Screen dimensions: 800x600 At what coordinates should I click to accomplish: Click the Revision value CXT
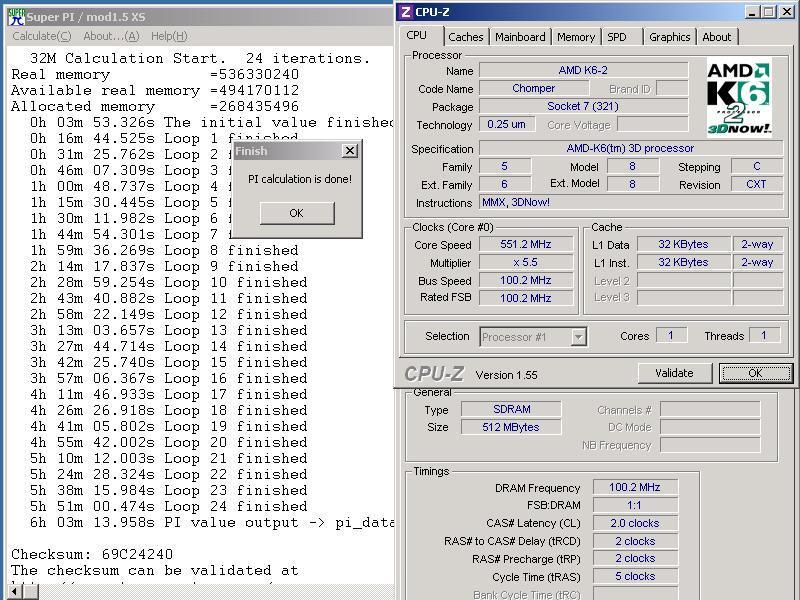coord(757,184)
